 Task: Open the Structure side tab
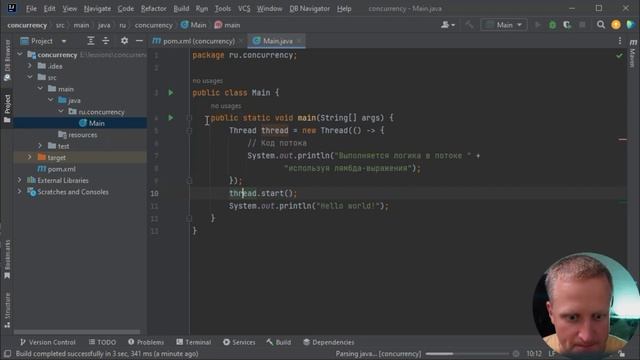tap(7, 310)
